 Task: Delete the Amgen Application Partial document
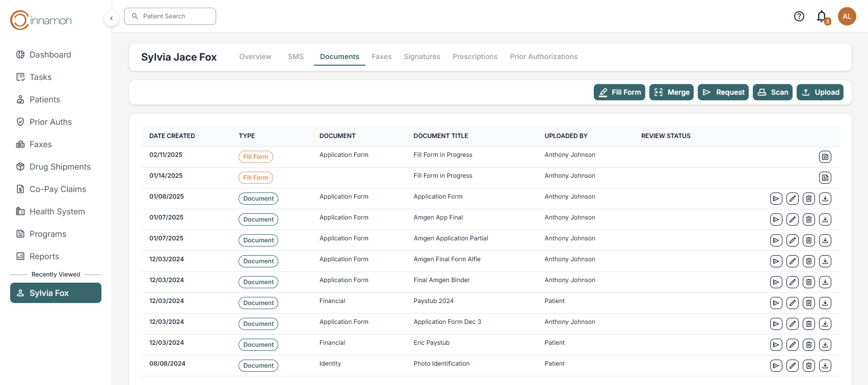(x=808, y=240)
